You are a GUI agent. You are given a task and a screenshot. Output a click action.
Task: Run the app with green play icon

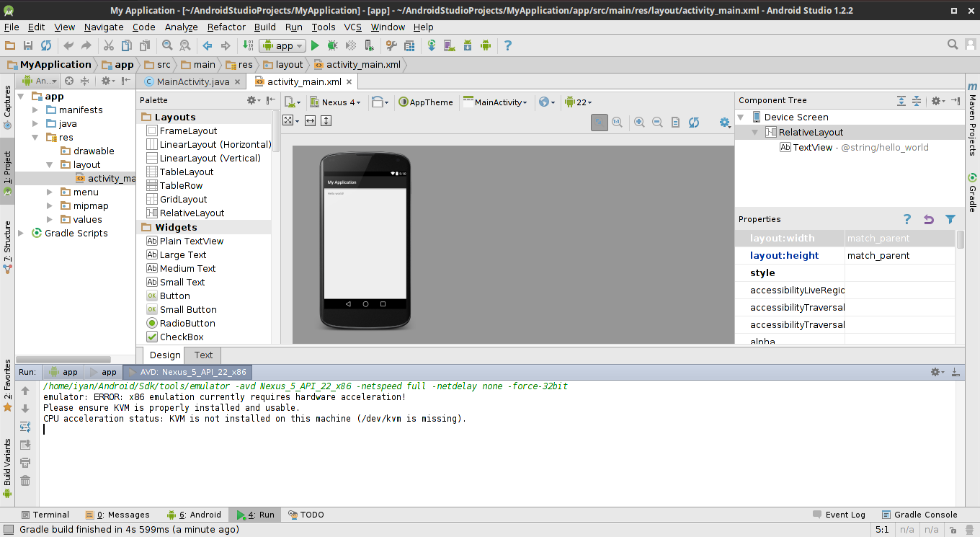(315, 45)
